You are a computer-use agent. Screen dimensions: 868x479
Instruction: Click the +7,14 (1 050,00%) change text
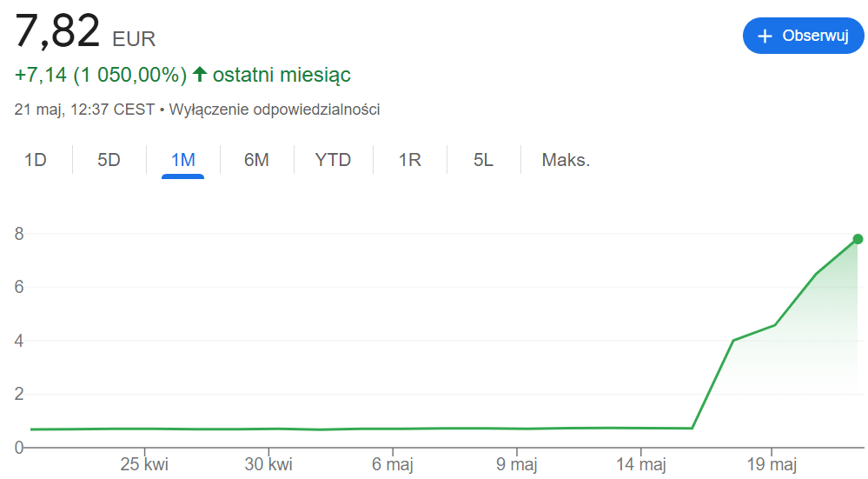pos(101,75)
